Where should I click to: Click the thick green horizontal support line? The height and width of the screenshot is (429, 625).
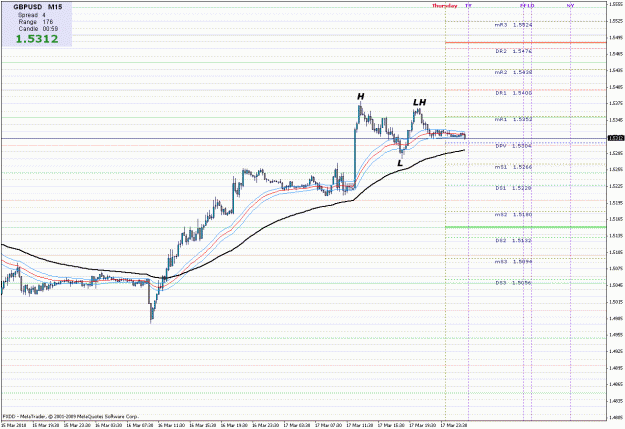click(x=526, y=227)
